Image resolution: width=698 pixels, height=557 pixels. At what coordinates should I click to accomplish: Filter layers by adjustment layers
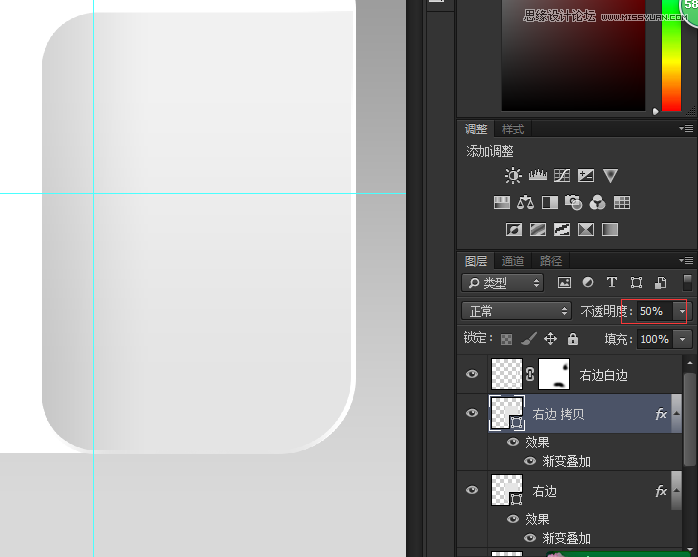click(x=588, y=282)
